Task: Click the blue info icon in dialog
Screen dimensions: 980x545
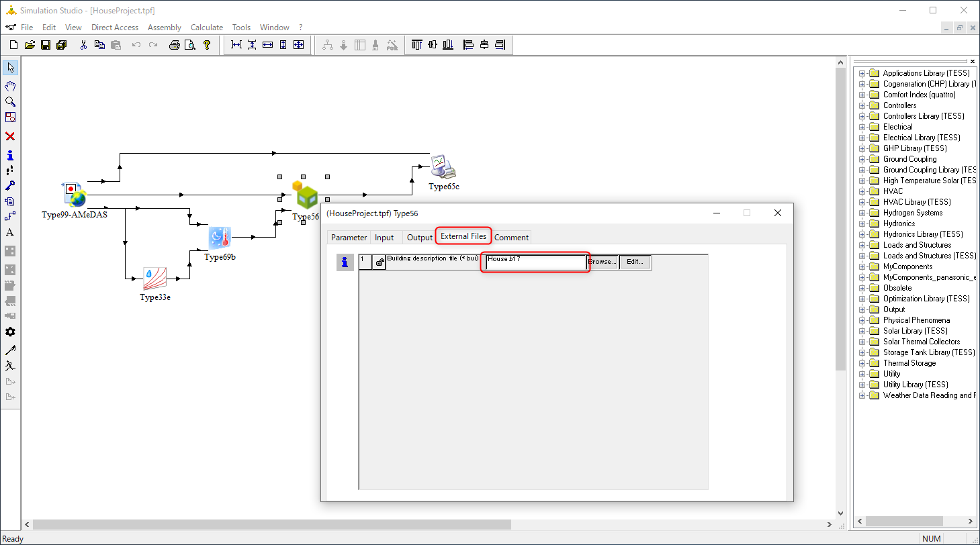Action: 345,262
